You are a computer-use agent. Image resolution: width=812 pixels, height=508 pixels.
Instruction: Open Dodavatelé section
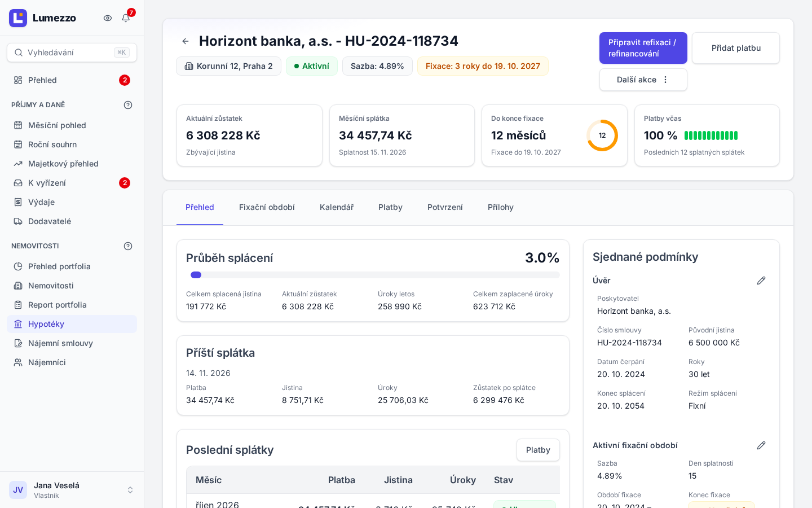[72, 221]
